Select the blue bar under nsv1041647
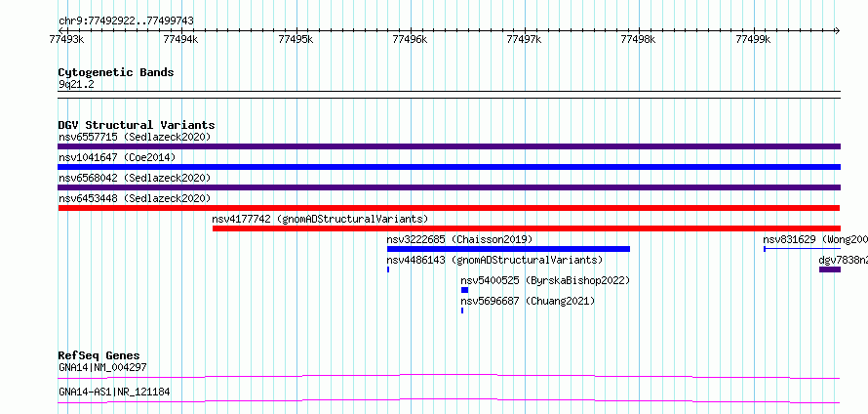868x414 pixels. tap(449, 167)
